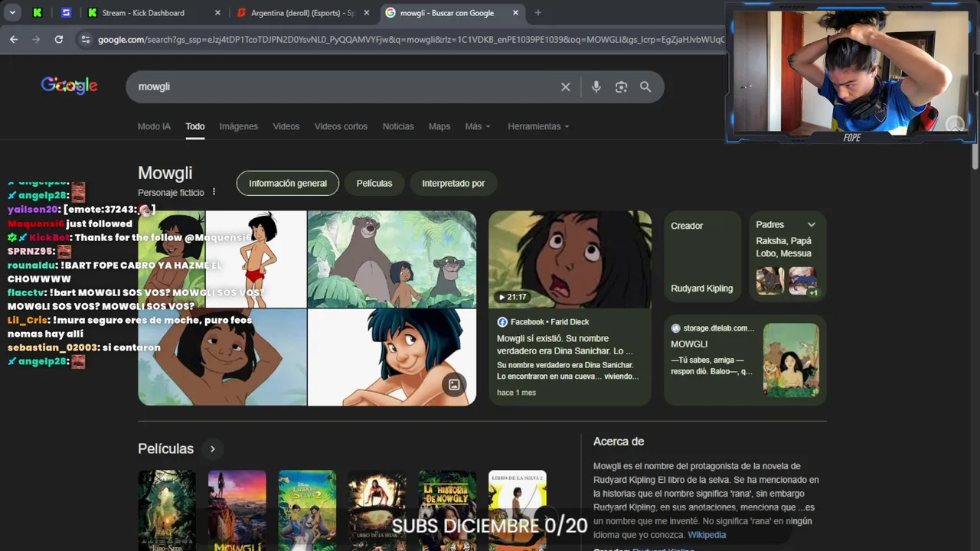Open the Herramientas dropdown
The image size is (980, 551).
(538, 126)
